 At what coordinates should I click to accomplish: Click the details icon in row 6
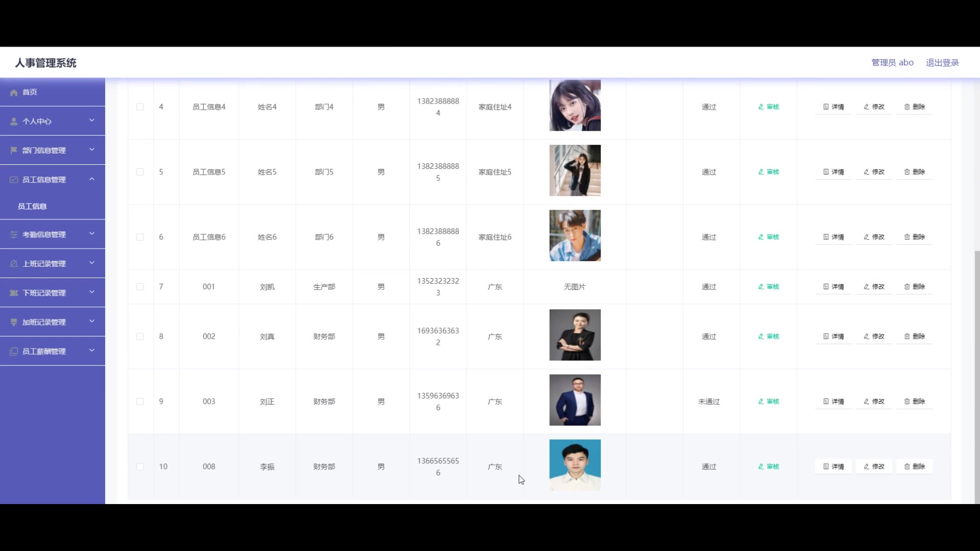point(826,237)
